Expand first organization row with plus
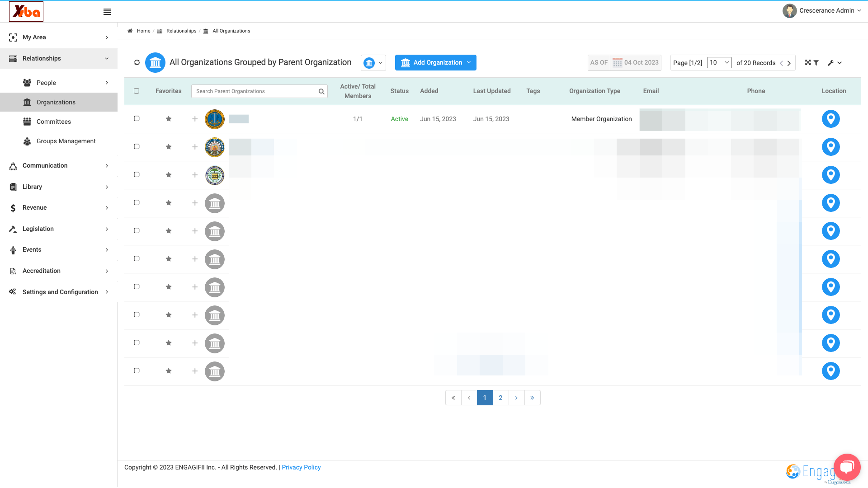The height and width of the screenshot is (488, 868). click(195, 119)
